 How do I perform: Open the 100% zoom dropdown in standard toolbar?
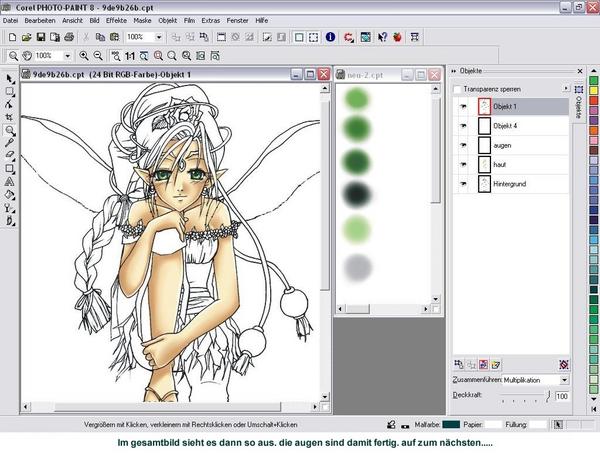coord(159,37)
